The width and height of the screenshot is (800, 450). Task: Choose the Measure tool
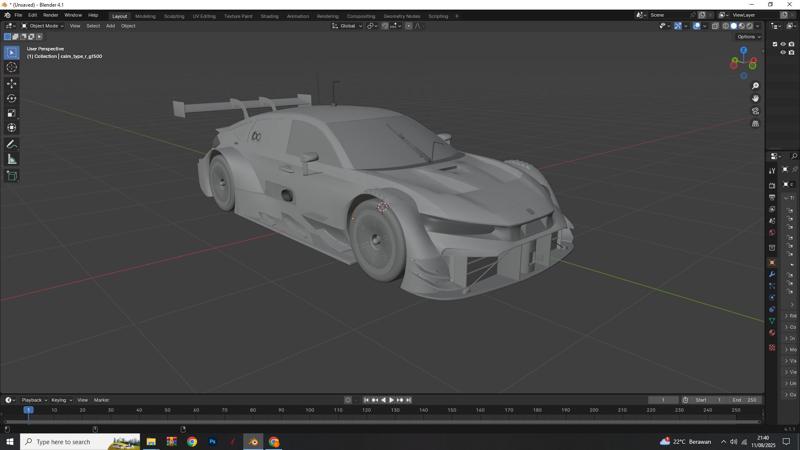pos(12,159)
